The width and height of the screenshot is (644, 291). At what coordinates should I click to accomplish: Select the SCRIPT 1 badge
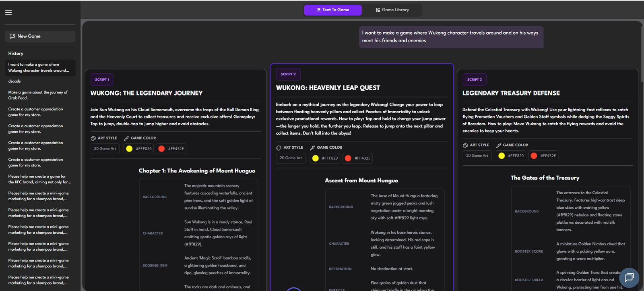[x=102, y=80]
